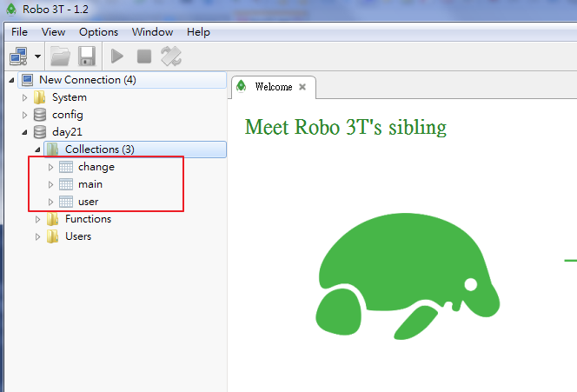Click the main collection table icon
The height and width of the screenshot is (392, 577).
point(66,184)
